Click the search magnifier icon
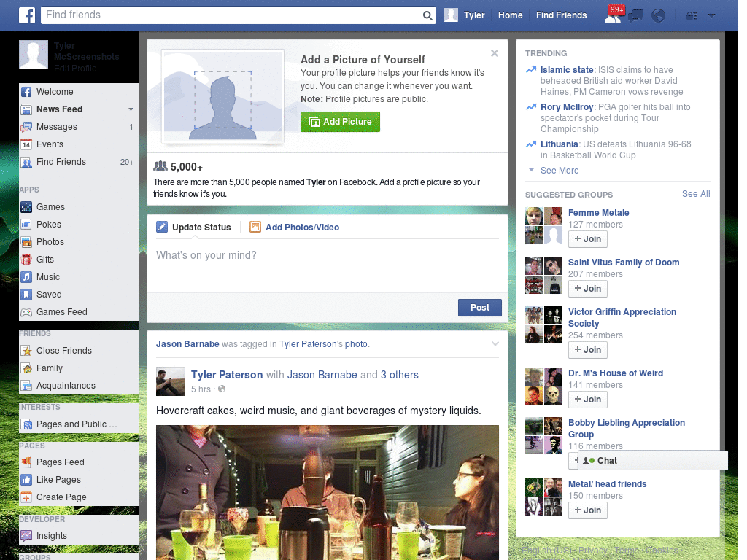 [427, 16]
